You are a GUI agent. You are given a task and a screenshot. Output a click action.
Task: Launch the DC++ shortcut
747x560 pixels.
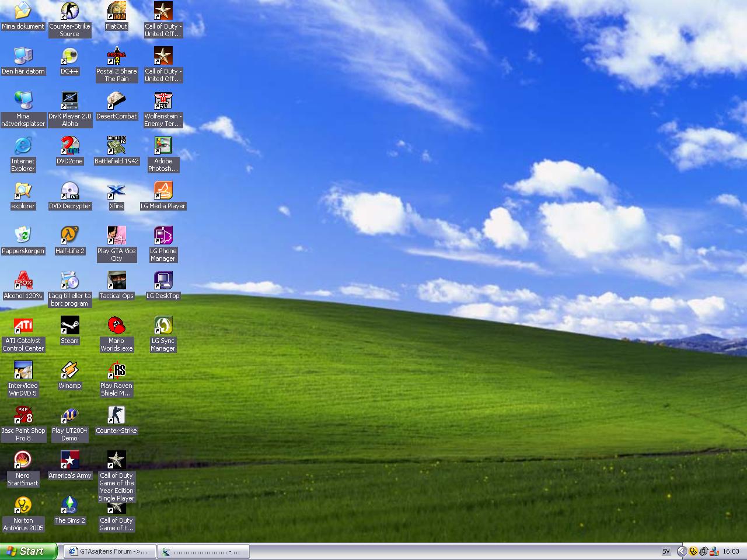click(69, 55)
